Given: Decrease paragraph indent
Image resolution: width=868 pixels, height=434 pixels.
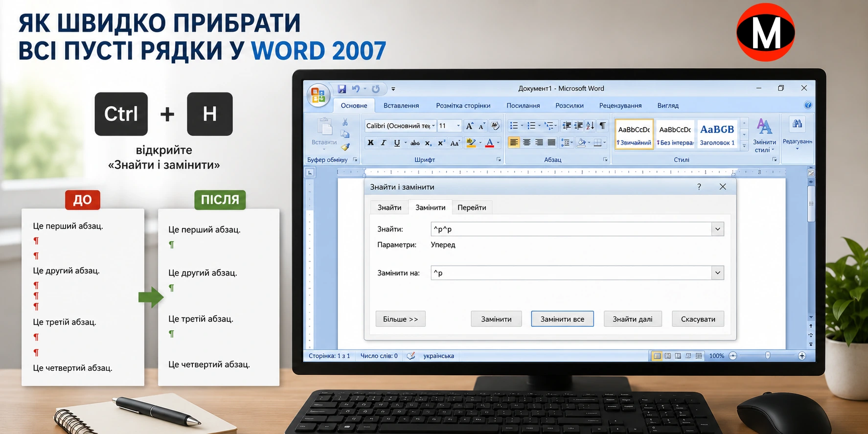Looking at the screenshot, I should click(x=567, y=126).
